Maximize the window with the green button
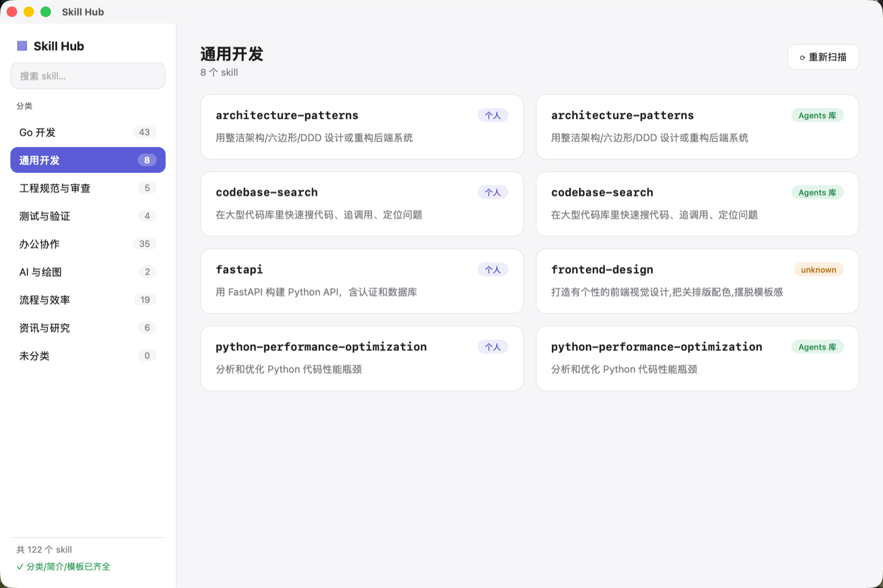Screen dimensions: 883x588 click(46, 12)
